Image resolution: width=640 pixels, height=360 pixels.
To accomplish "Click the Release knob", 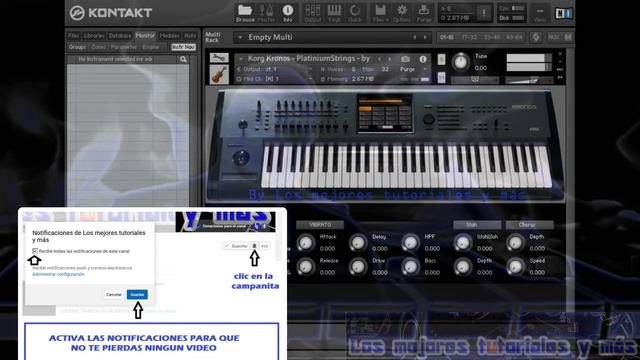I will (x=305, y=266).
